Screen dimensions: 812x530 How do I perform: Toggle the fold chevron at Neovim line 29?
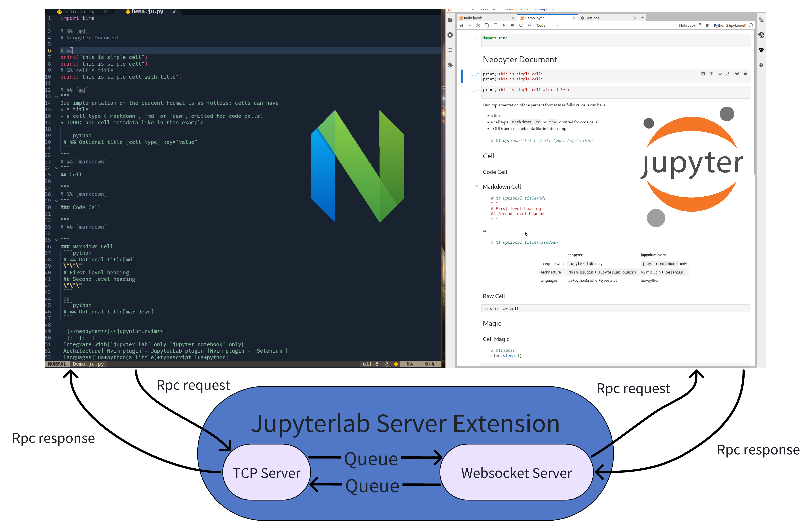(57, 201)
